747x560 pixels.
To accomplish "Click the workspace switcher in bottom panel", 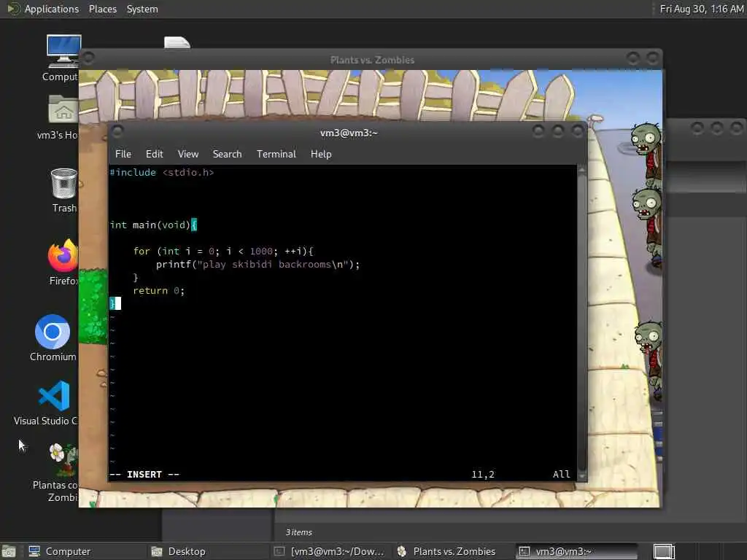I will (x=664, y=551).
